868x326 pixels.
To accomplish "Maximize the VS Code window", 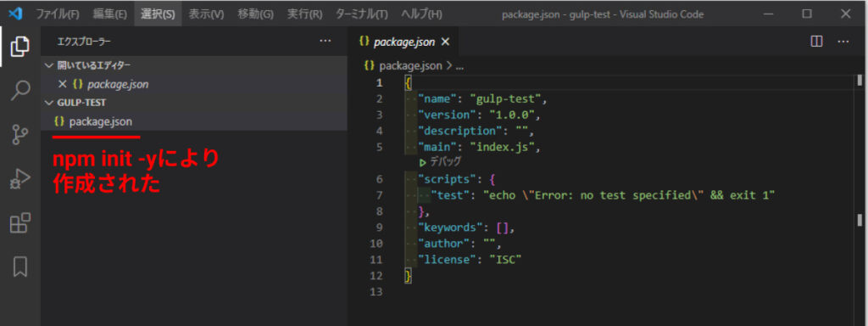I will (807, 14).
